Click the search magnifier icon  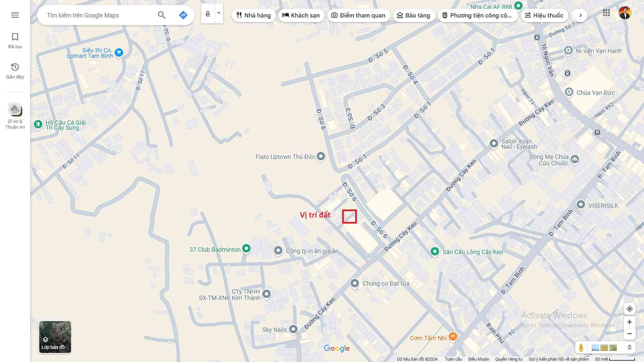point(162,15)
